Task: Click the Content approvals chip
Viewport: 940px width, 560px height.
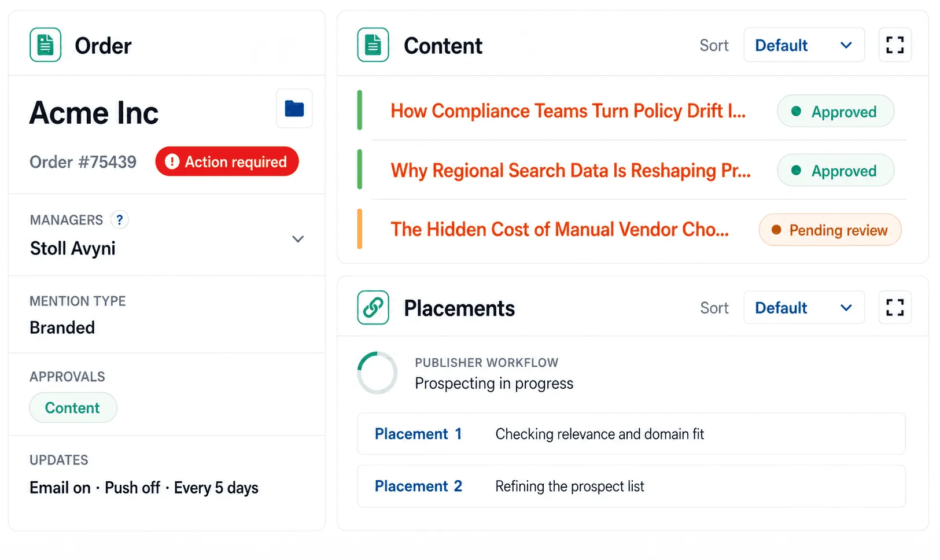Action: [73, 408]
